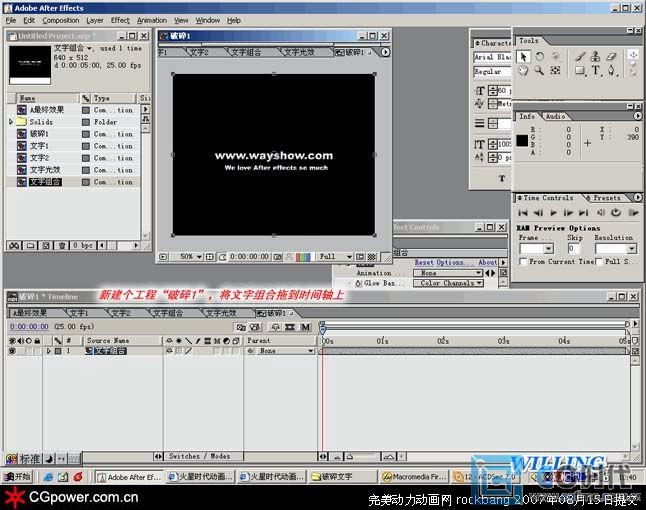Select the Pan Behind tool

click(x=555, y=70)
